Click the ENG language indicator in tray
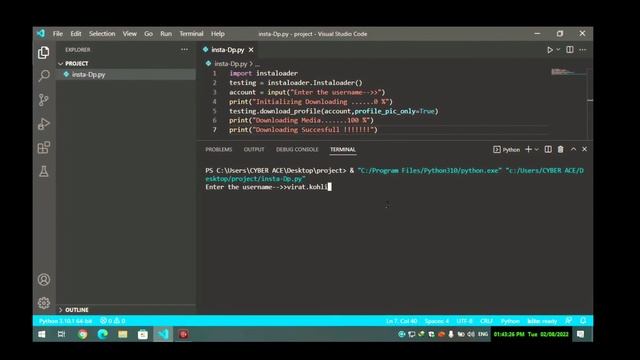640x360 pixels. point(483,334)
